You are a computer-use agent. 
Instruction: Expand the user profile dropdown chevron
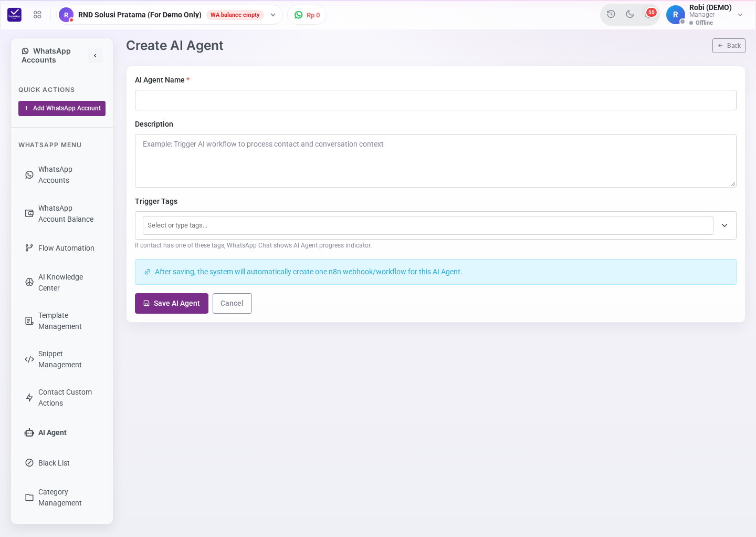[x=740, y=15]
